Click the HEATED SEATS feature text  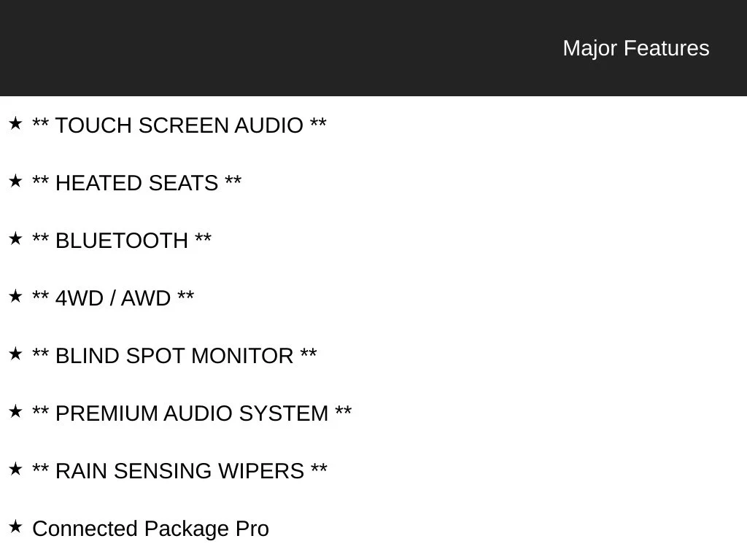(136, 183)
